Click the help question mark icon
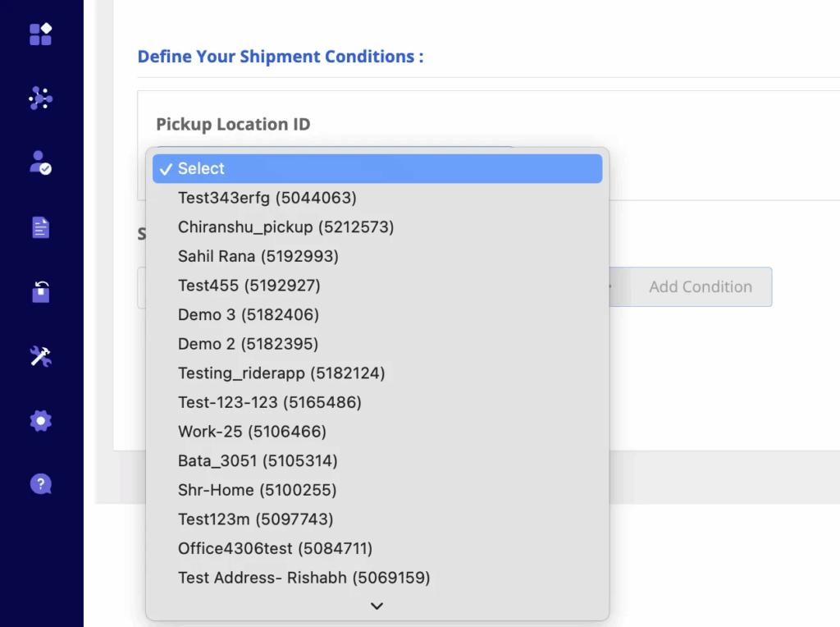This screenshot has width=840, height=627. pos(41,484)
